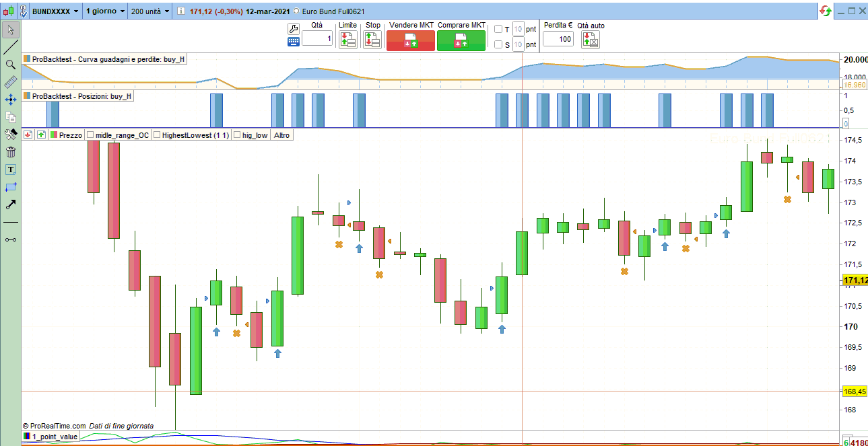
Task: Click the Qtà auto icon
Action: pos(590,40)
